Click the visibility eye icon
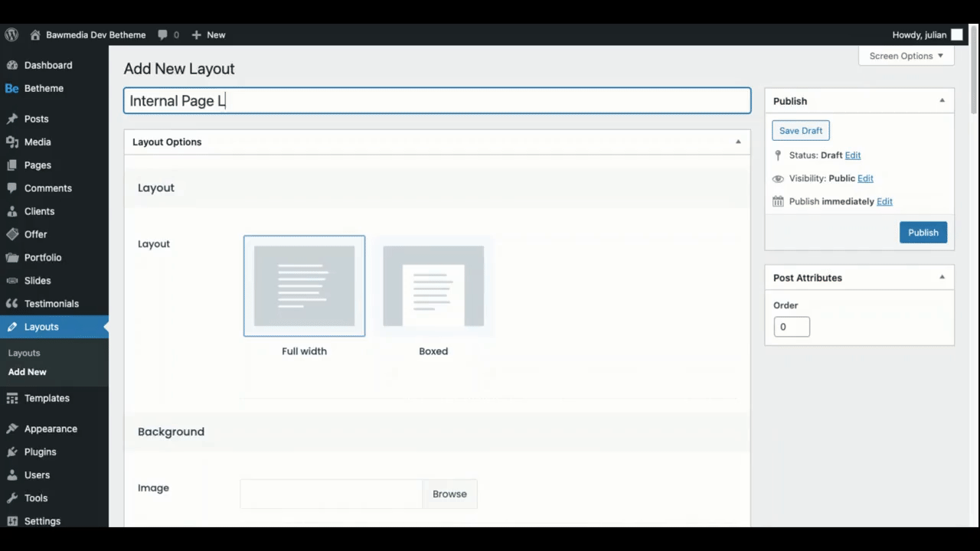Image resolution: width=980 pixels, height=551 pixels. (778, 178)
